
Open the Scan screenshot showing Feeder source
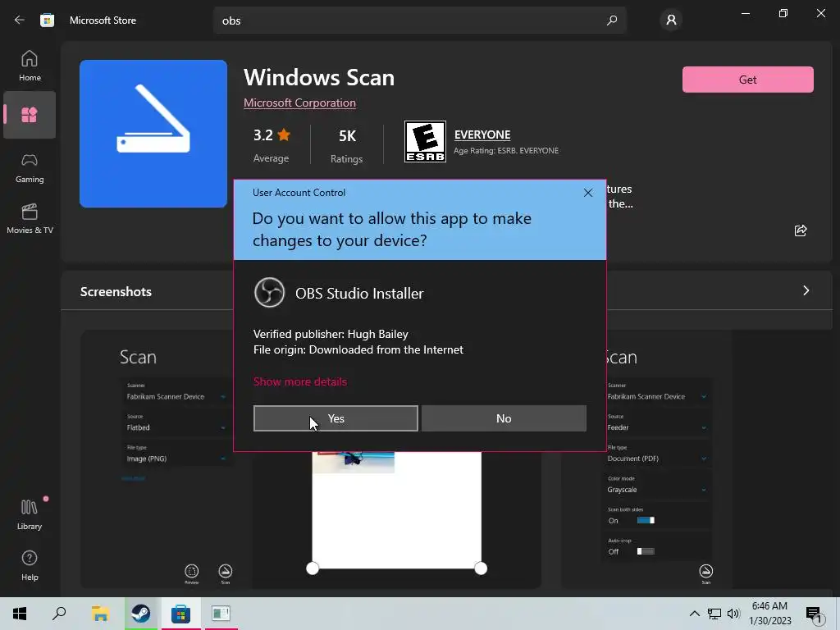tap(646, 459)
